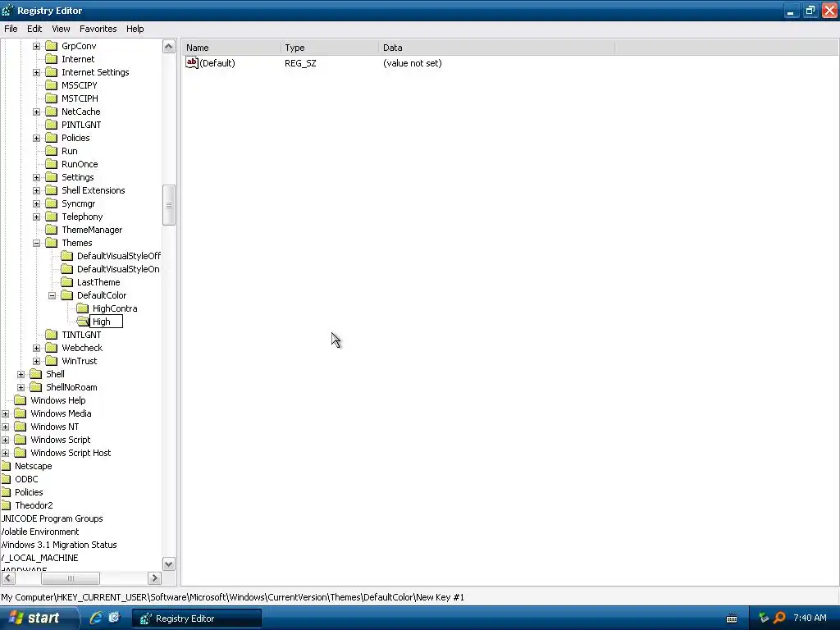Viewport: 840px width, 630px height.
Task: Click the magnifier icon in the system tray
Action: 779,618
